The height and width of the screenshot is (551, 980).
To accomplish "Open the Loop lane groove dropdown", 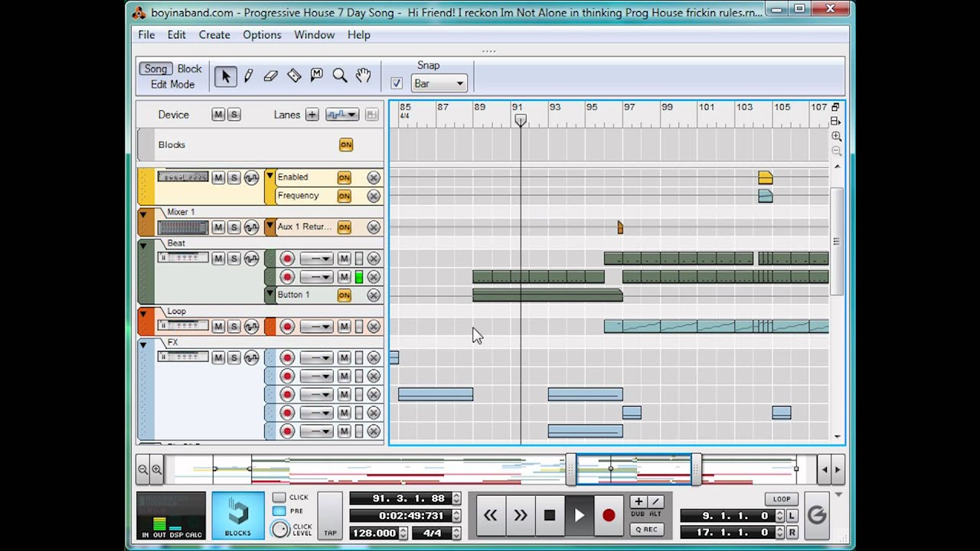I will point(315,327).
